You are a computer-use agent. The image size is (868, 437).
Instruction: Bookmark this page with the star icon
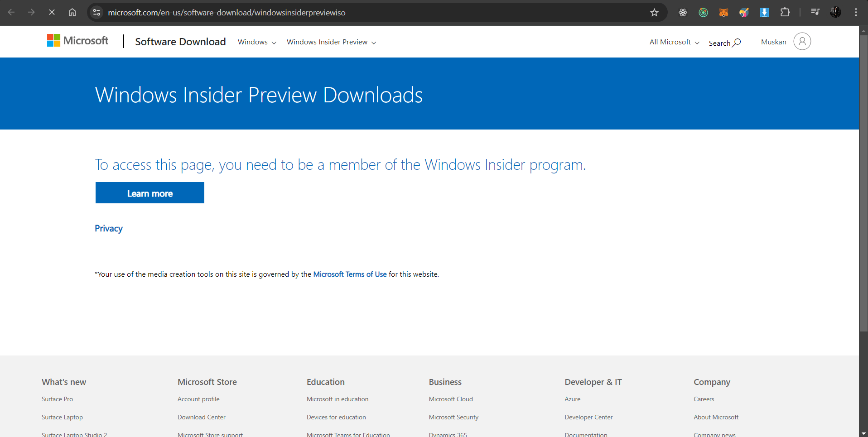coord(654,12)
